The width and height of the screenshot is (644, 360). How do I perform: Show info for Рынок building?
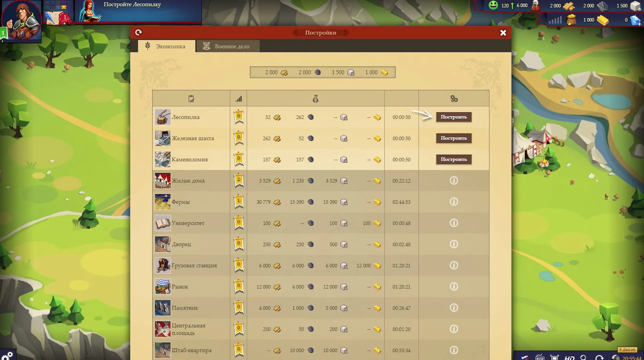[x=454, y=287]
